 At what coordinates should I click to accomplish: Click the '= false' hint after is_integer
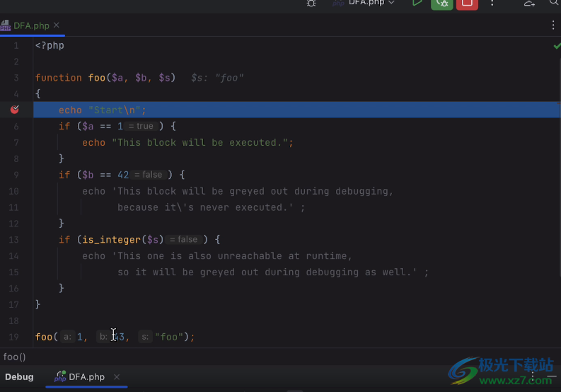pos(183,239)
